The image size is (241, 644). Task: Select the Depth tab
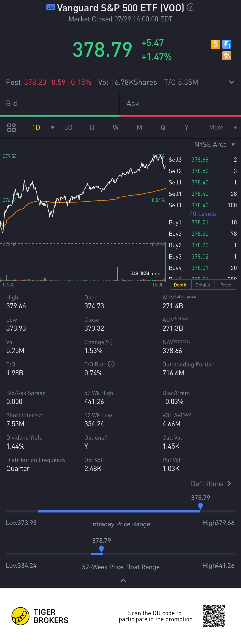pos(180,285)
